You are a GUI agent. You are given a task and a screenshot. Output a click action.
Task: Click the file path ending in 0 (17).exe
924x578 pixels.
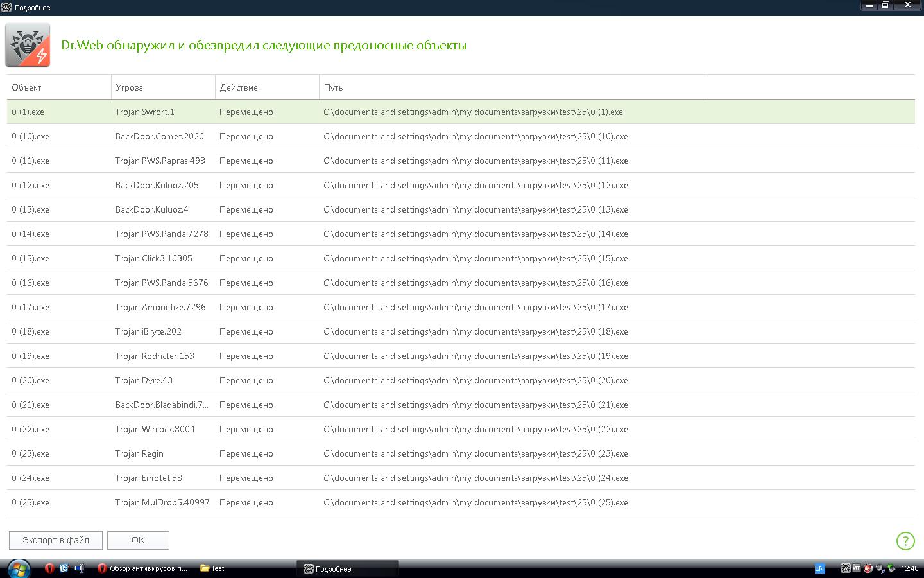[x=475, y=307]
